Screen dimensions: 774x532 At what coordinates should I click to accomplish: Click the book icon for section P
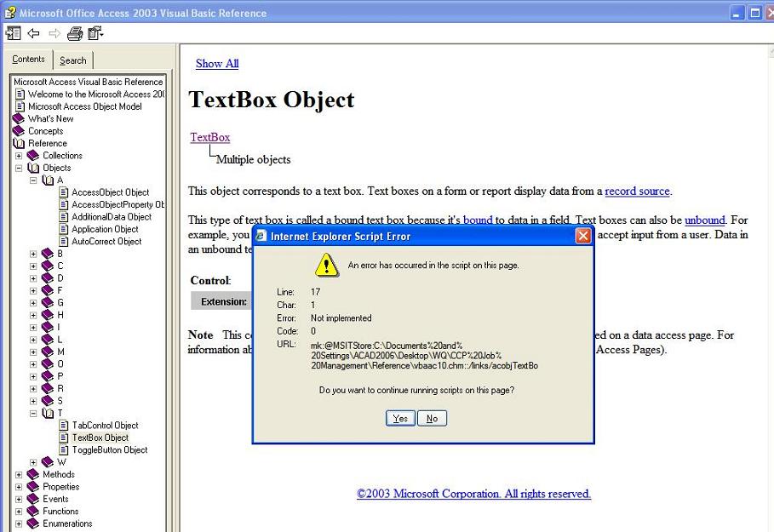tap(48, 376)
